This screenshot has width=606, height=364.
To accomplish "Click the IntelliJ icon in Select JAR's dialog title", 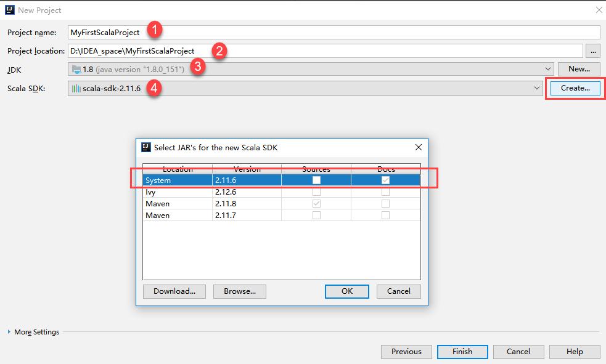I will [146, 147].
